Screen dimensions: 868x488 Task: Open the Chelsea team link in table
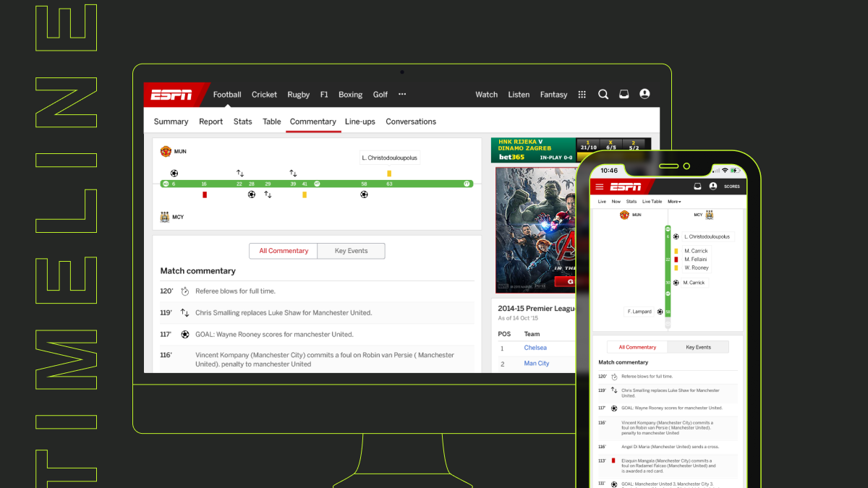(x=535, y=348)
